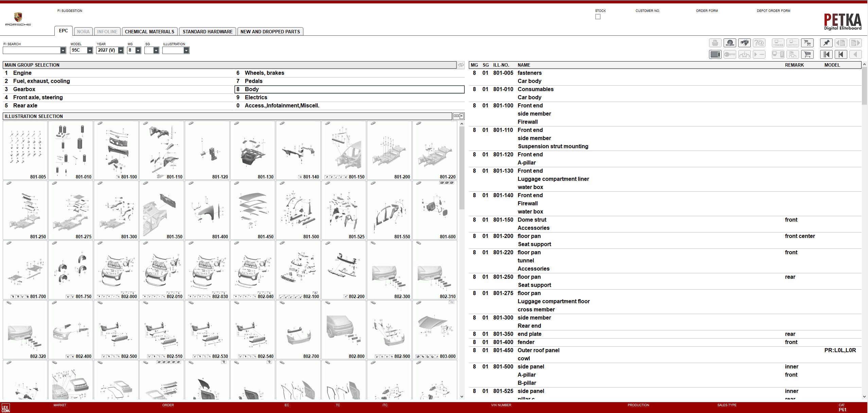Click the illustration panel scroll-down arrow

click(x=462, y=396)
